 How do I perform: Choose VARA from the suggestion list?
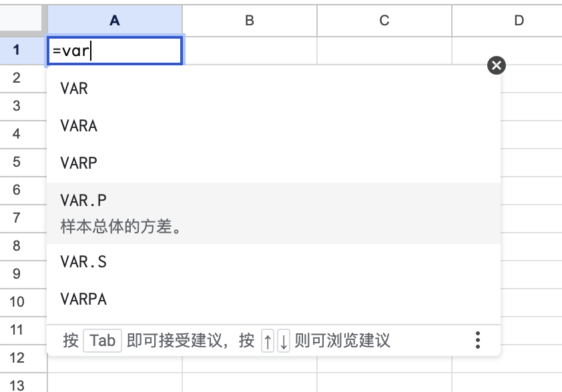[79, 126]
